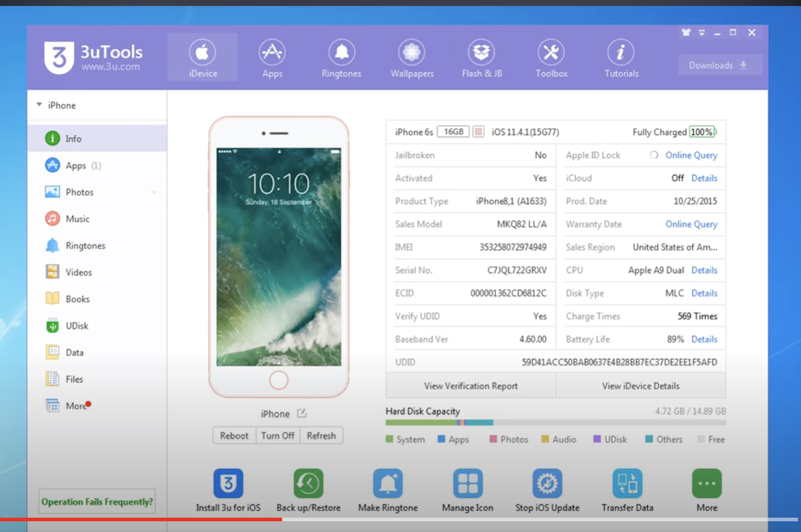Viewport: 801px width, 532px height.
Task: Go to the Toolbox tab
Action: [x=552, y=57]
